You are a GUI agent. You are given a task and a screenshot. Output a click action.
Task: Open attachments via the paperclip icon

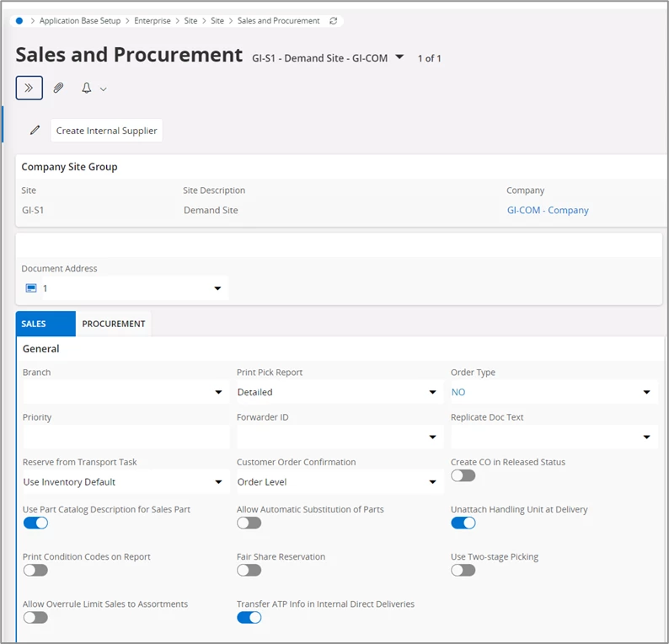[58, 88]
